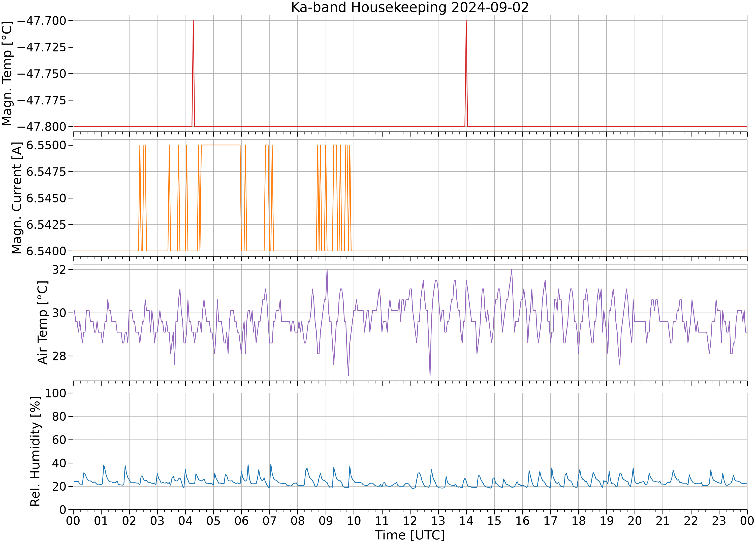
Task: Click the 23 hour tick label on time axis
Action: (x=719, y=521)
